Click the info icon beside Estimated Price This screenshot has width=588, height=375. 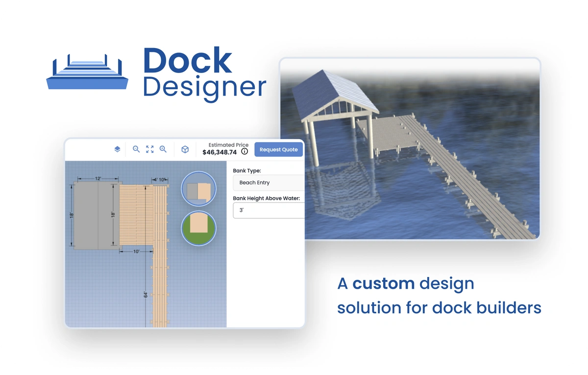point(245,151)
